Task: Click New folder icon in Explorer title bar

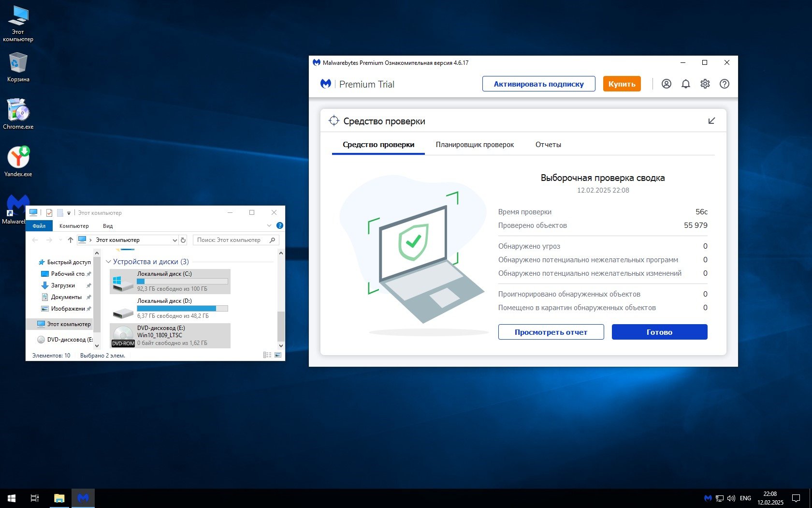Action: pyautogui.click(x=60, y=212)
